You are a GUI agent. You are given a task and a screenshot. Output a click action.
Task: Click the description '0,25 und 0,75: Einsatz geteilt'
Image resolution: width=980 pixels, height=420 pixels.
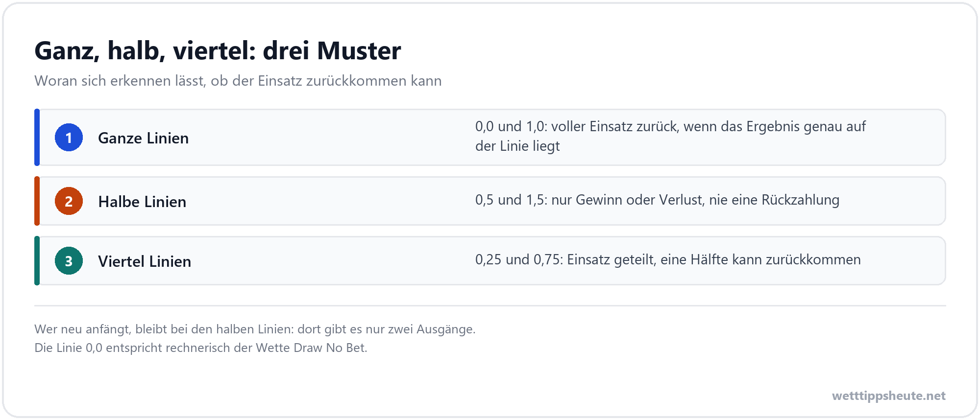668,259
